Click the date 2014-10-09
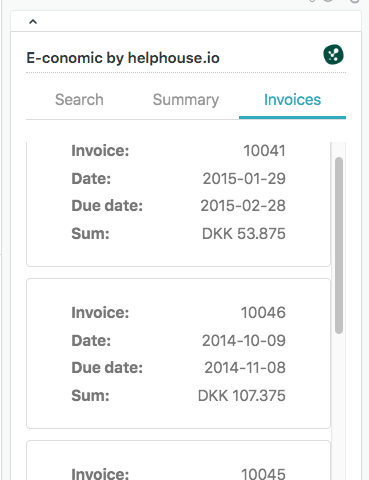369x480 pixels. click(244, 341)
